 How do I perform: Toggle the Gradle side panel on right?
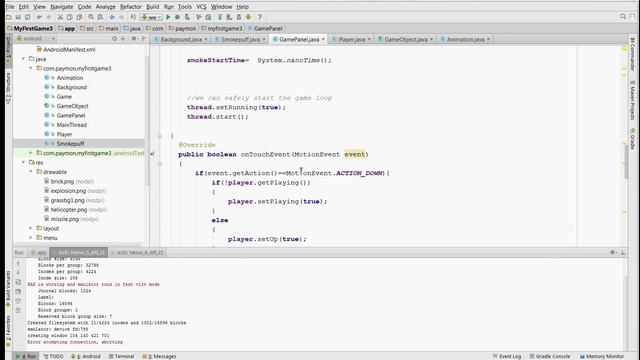(632, 139)
